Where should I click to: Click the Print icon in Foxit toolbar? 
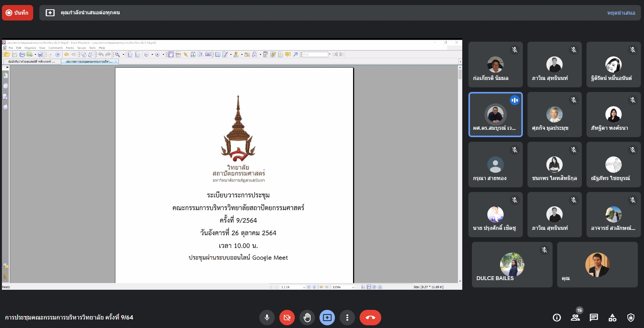(22, 54)
